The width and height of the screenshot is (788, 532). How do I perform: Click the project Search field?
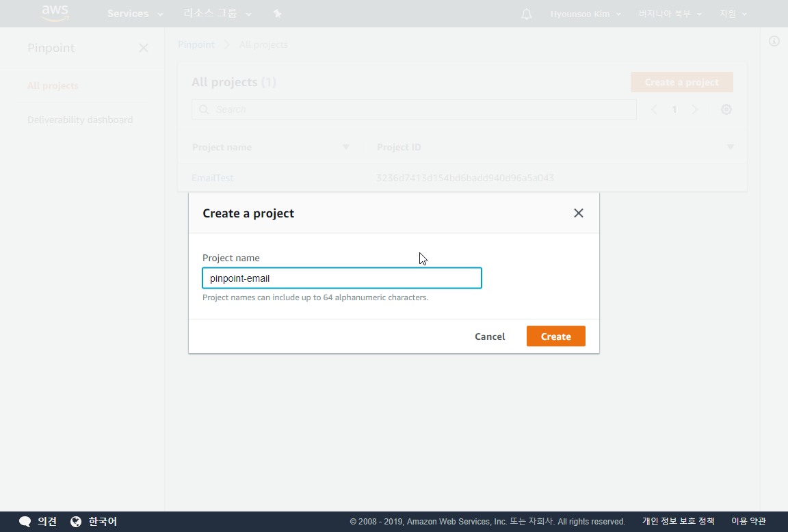coord(414,109)
